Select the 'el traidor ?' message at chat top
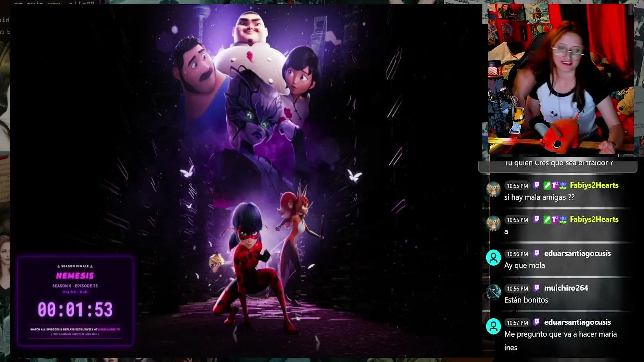The width and height of the screenshot is (644, 362). click(558, 163)
